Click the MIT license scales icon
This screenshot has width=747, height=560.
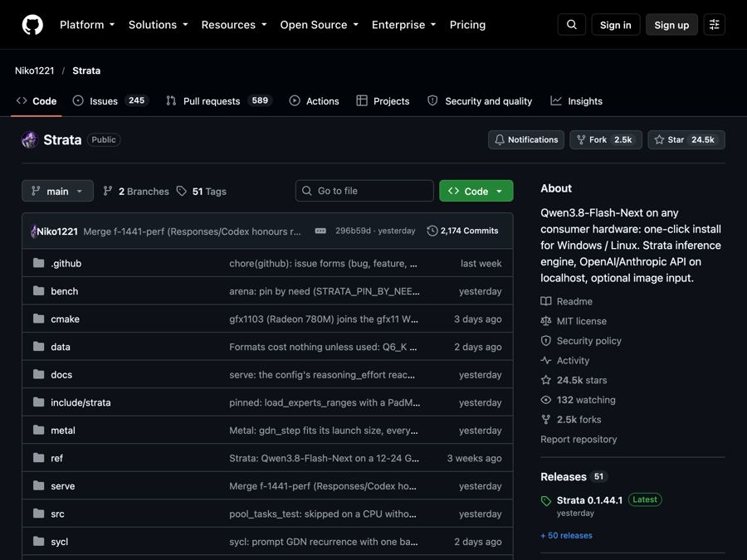(x=546, y=321)
